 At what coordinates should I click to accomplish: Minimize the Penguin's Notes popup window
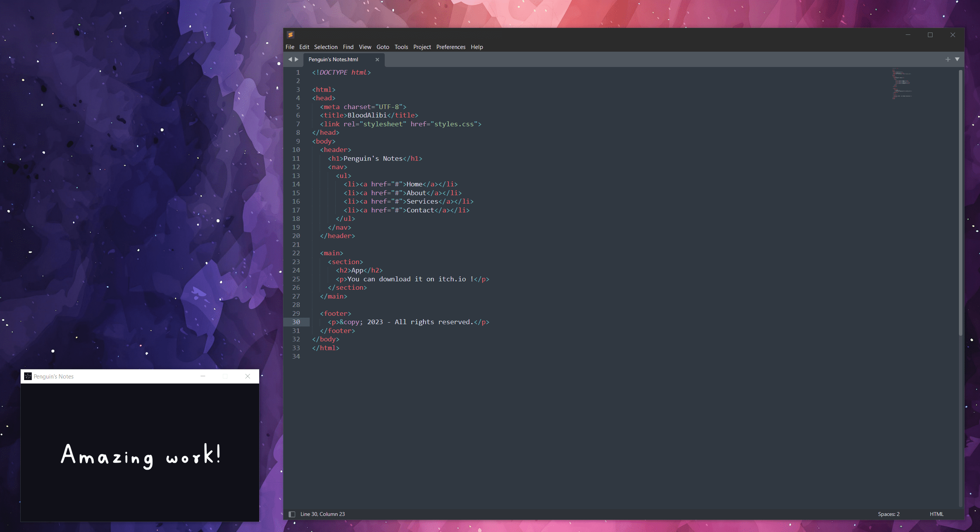click(203, 376)
